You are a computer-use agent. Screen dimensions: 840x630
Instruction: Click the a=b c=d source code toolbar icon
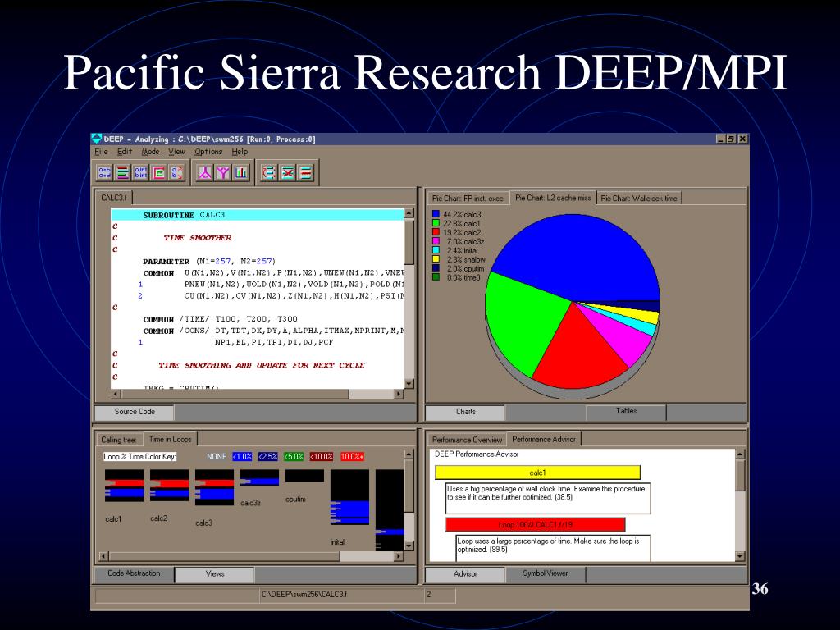(104, 172)
